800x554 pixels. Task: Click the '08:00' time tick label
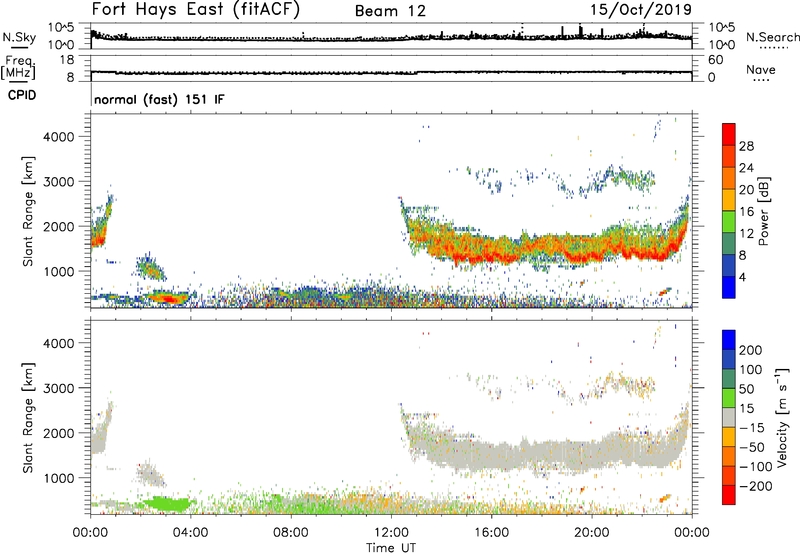pyautogui.click(x=290, y=533)
